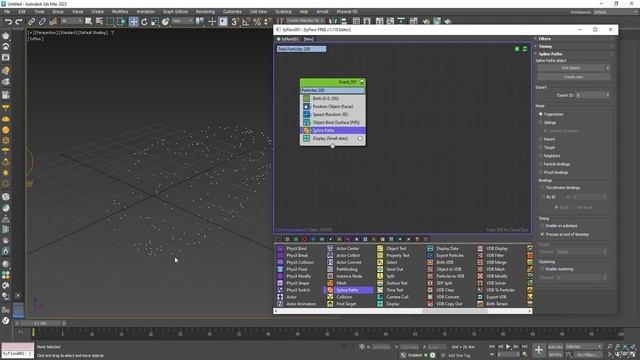This screenshot has width=640, height=360.
Task: Add the Actor Center operator
Action: [347, 248]
